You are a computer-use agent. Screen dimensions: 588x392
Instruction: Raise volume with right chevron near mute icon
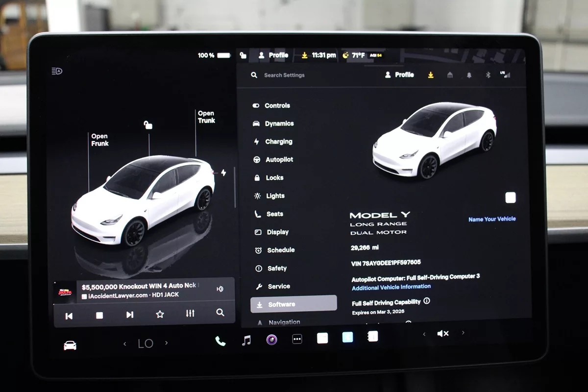coord(463,333)
